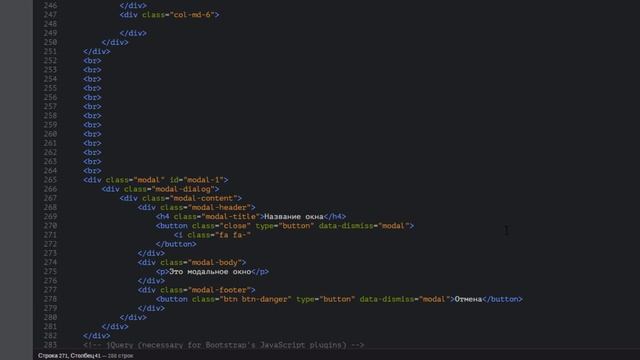Click the closing </button> tag on line 272

click(x=176, y=244)
